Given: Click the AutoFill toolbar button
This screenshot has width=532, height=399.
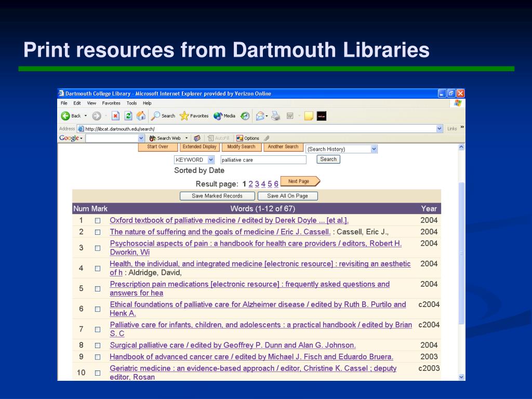Looking at the screenshot, I should tap(219, 138).
